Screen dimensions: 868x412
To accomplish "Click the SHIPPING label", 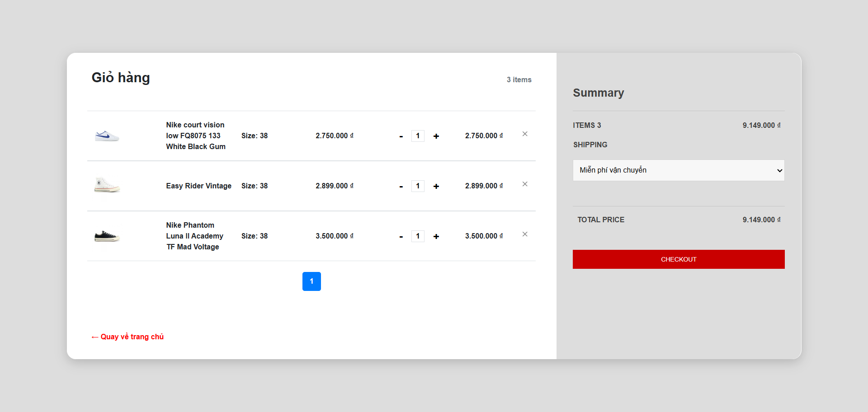I will tap(590, 145).
